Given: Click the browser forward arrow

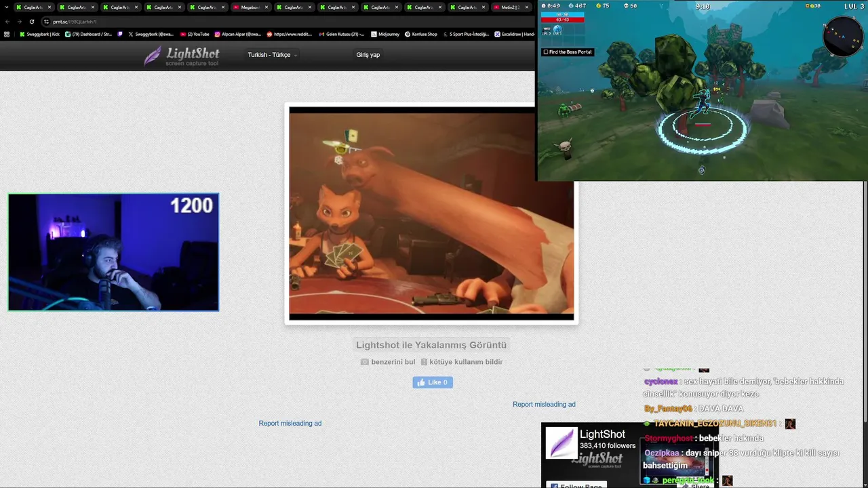Looking at the screenshot, I should click(19, 22).
